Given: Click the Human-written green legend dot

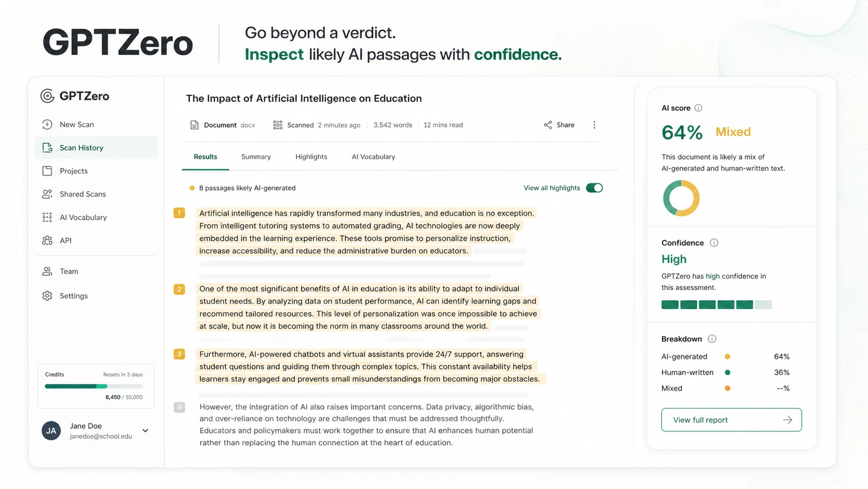Looking at the screenshot, I should point(727,372).
